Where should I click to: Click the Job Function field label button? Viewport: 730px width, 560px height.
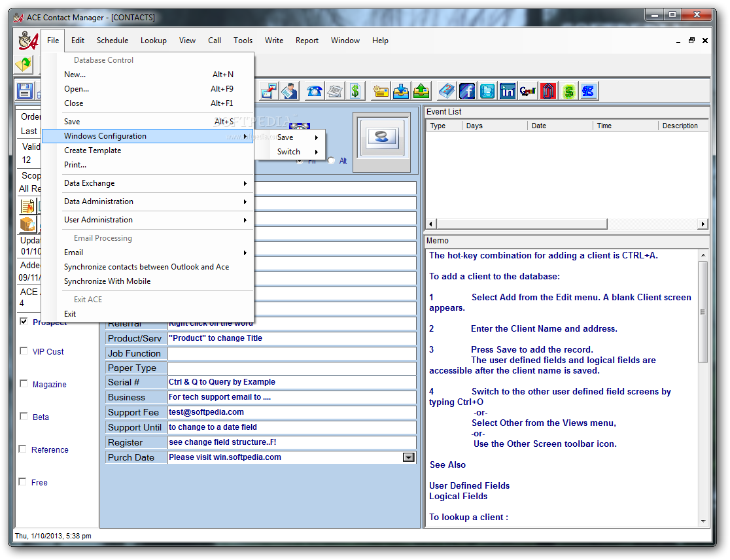point(136,353)
